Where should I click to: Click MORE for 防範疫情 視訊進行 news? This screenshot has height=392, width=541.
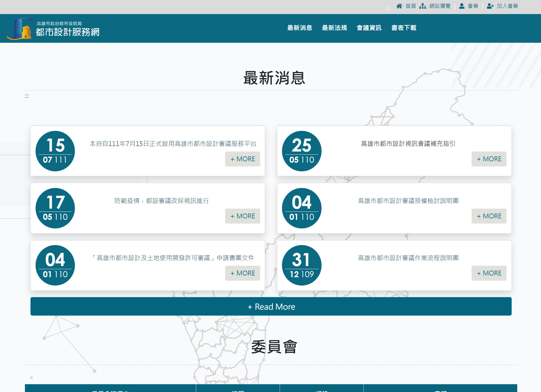243,216
